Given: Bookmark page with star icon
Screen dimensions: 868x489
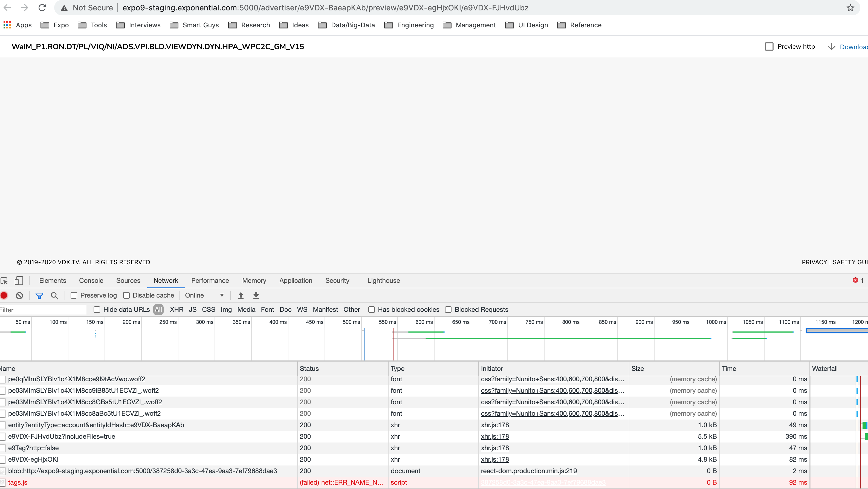Looking at the screenshot, I should click(850, 7).
